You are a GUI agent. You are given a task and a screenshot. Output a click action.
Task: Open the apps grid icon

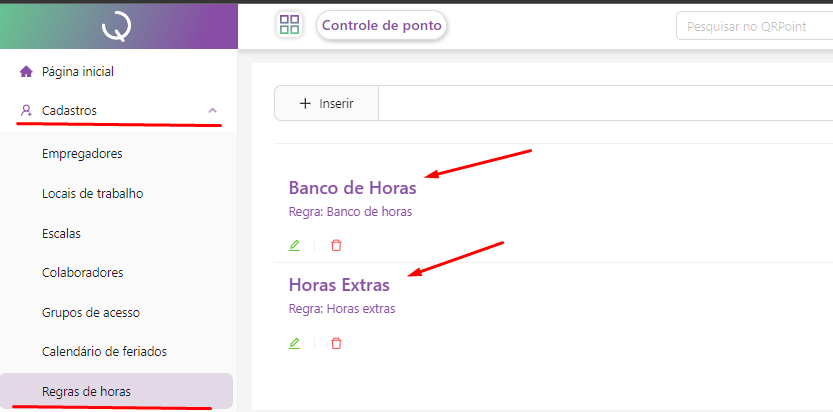(x=290, y=26)
